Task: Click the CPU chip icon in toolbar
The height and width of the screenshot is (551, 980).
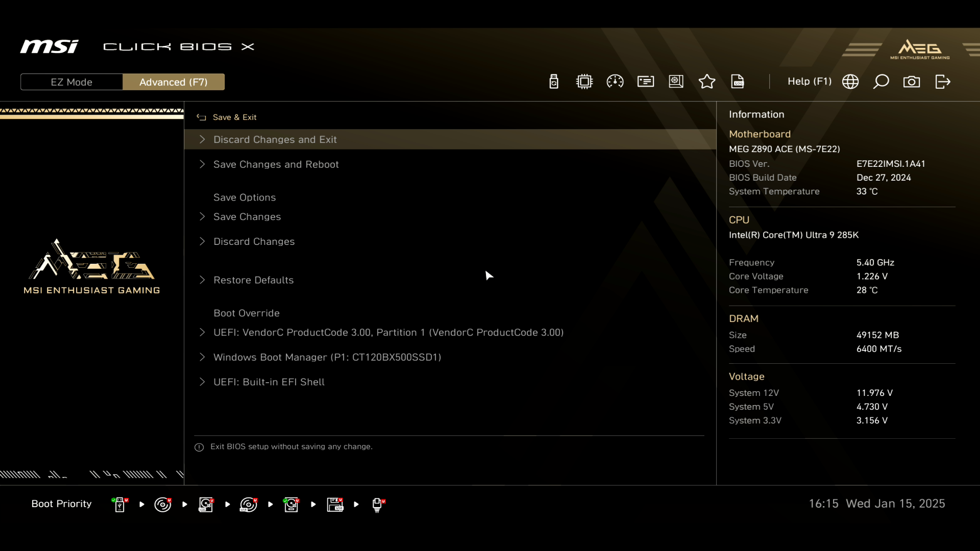Action: [x=584, y=82]
